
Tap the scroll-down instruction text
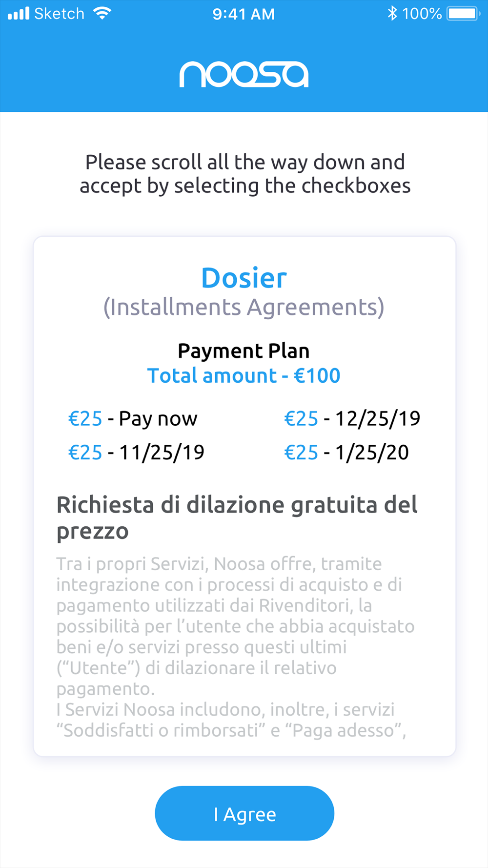245,174
